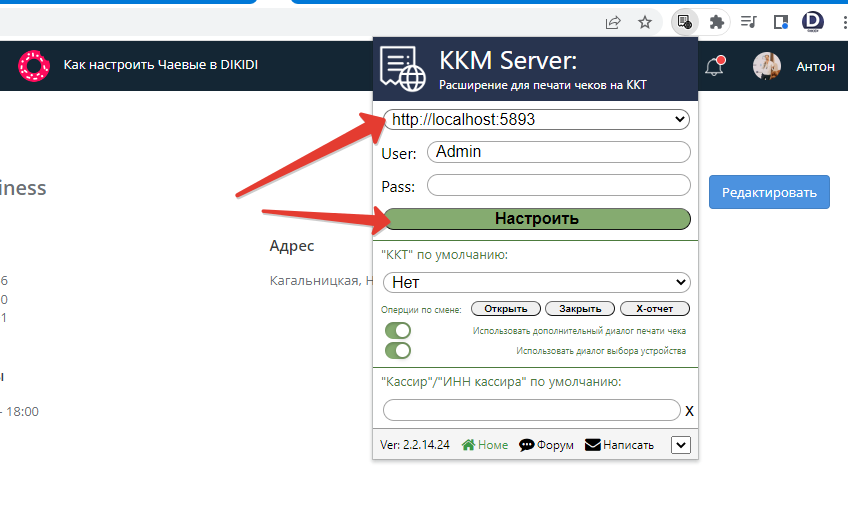The height and width of the screenshot is (518, 848).
Task: Click the cashier / ИНН кассира input field
Action: 532,410
